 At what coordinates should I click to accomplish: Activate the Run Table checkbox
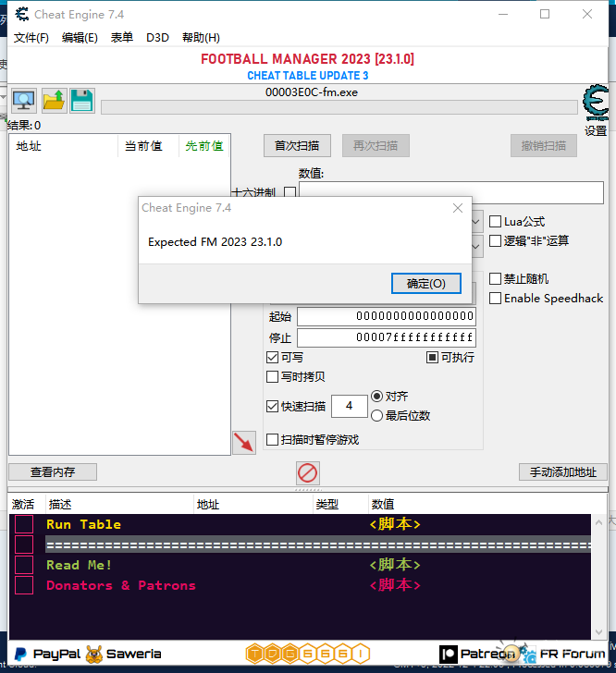pos(24,524)
